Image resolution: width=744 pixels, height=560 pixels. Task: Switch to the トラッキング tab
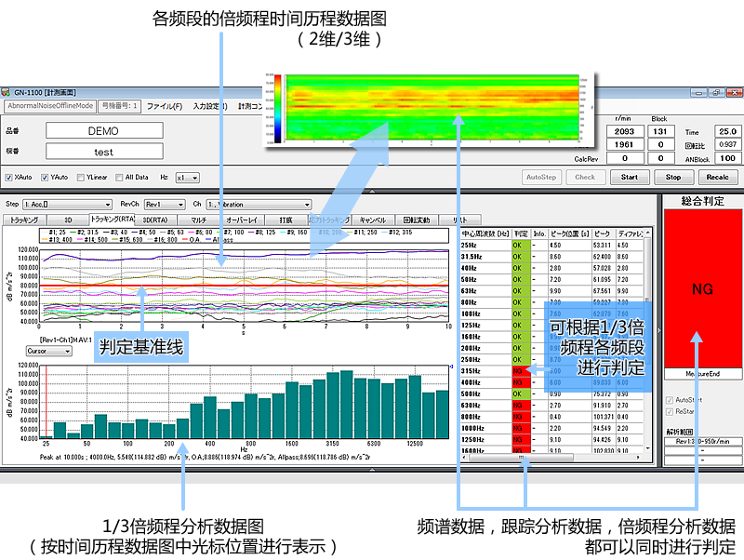pyautogui.click(x=25, y=220)
